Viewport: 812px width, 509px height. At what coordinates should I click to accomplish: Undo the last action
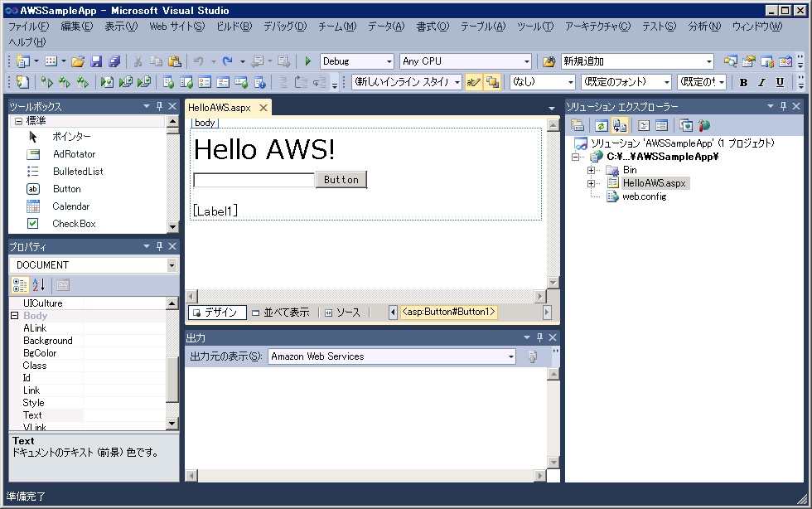click(x=198, y=61)
